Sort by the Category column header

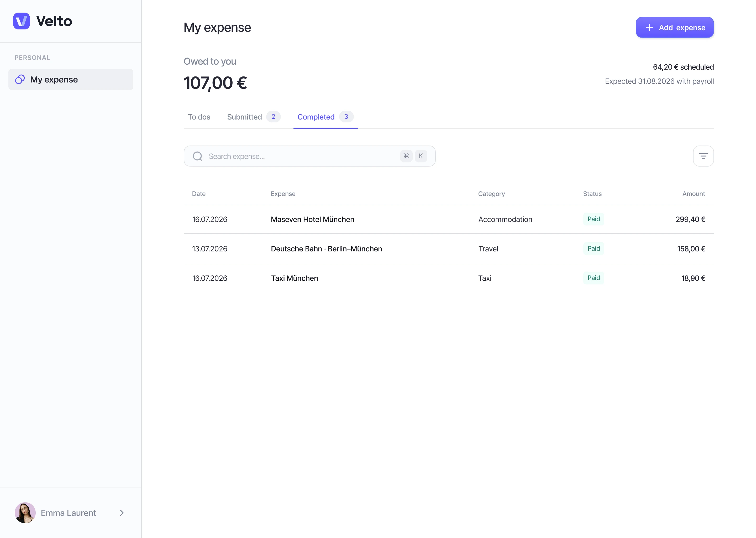coord(491,194)
